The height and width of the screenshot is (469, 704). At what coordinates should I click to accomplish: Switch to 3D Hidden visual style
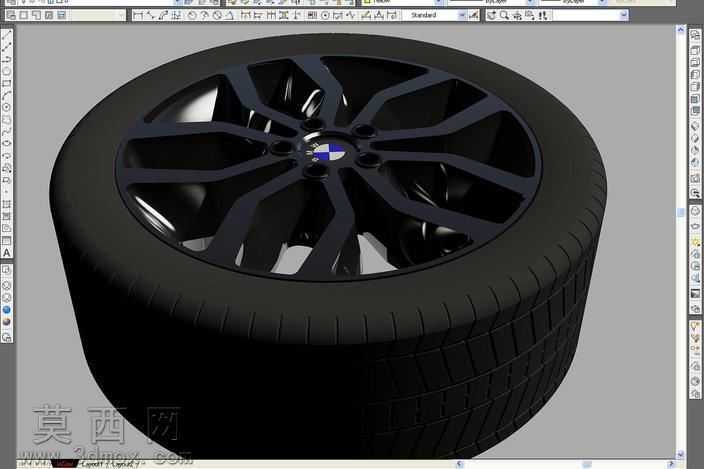click(7, 297)
